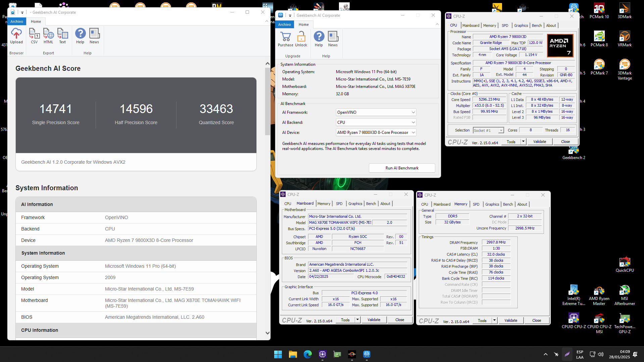The image size is (644, 362).
Task: Click Validate in CPU-Z Memory window
Action: pos(510,320)
